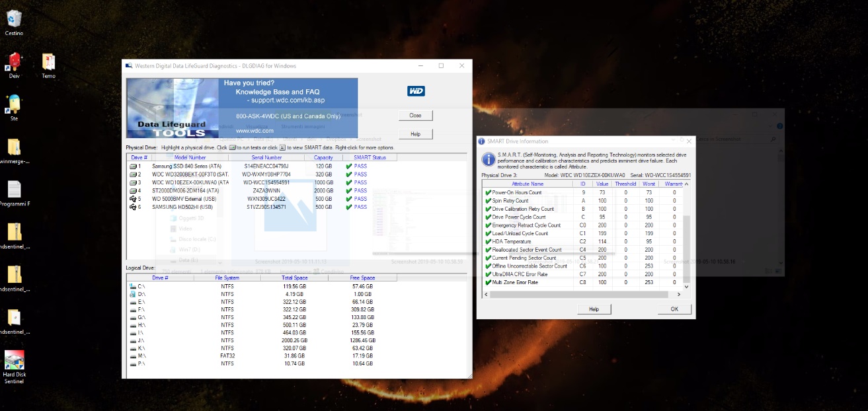Click the Data Lifeguard Tools banner
Screen dimensions: 868x411
coord(242,108)
